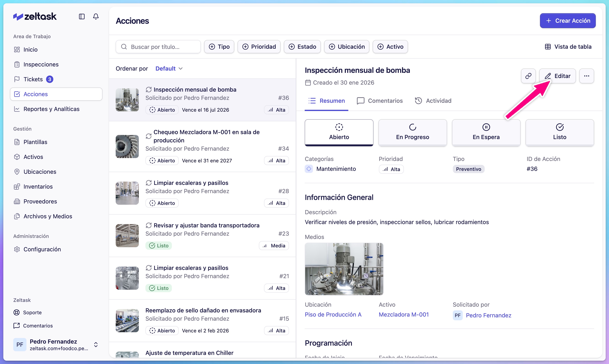The width and height of the screenshot is (609, 364).
Task: Click the zeltask logo
Action: pos(35,17)
